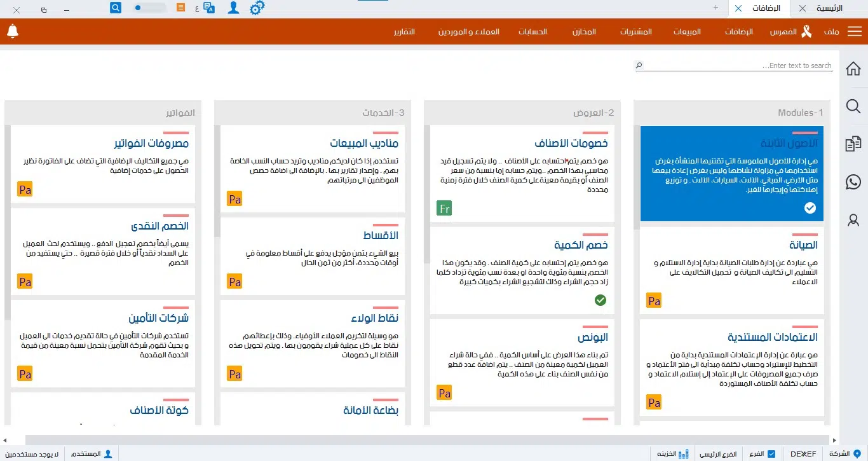The width and height of the screenshot is (868, 461).
Task: Click the WhatsApp icon in the right sidebar
Action: point(853,182)
